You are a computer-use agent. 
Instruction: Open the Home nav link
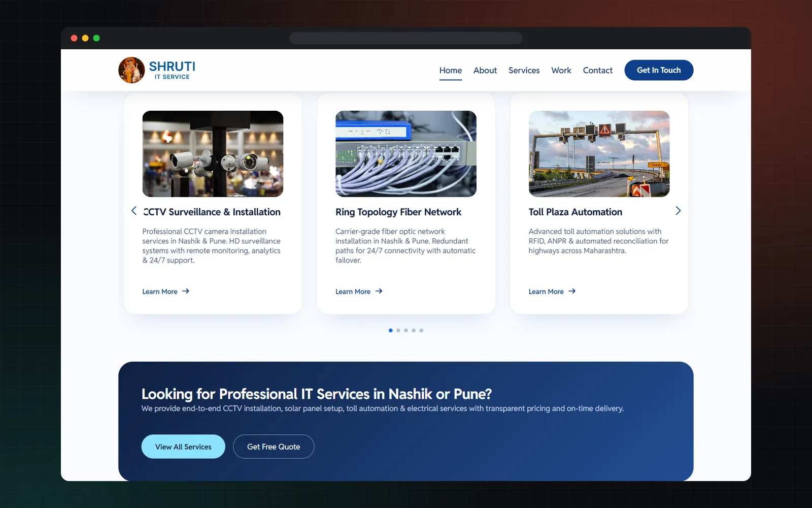(x=451, y=70)
